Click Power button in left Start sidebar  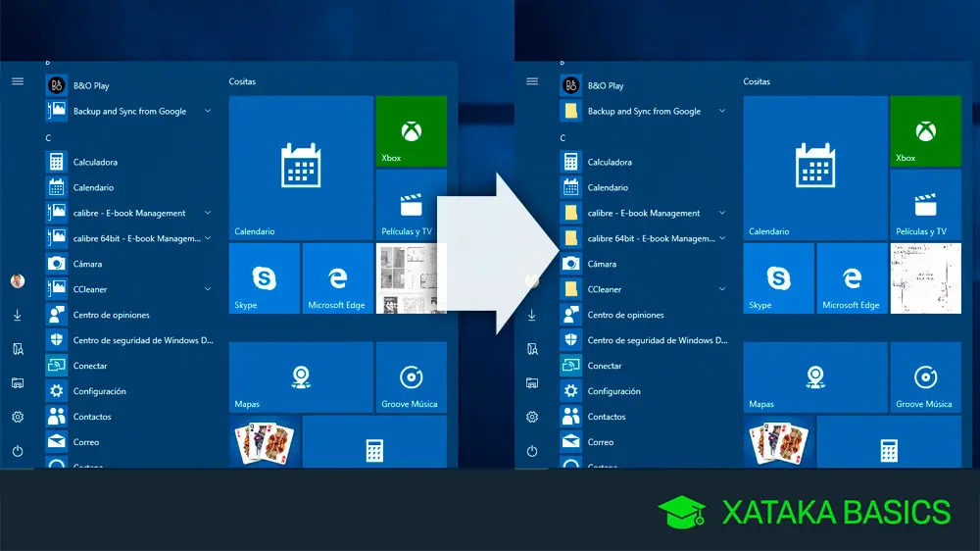pyautogui.click(x=18, y=451)
